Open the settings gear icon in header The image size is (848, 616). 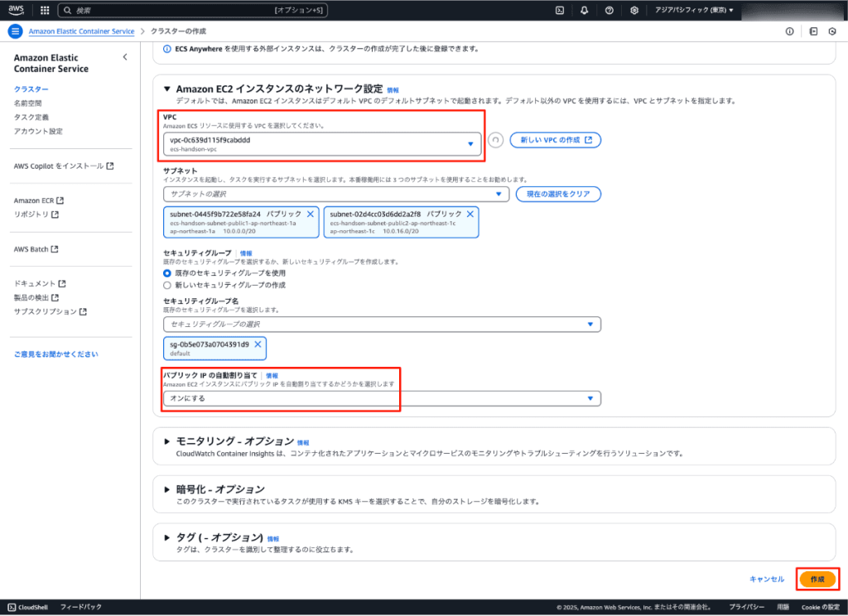(x=634, y=11)
